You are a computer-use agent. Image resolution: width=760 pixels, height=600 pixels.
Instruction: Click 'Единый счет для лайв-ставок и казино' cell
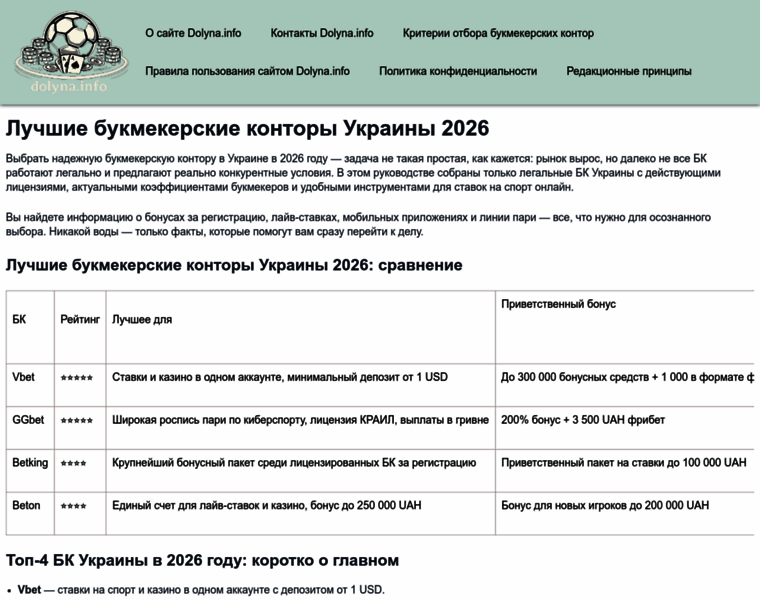click(x=301, y=513)
